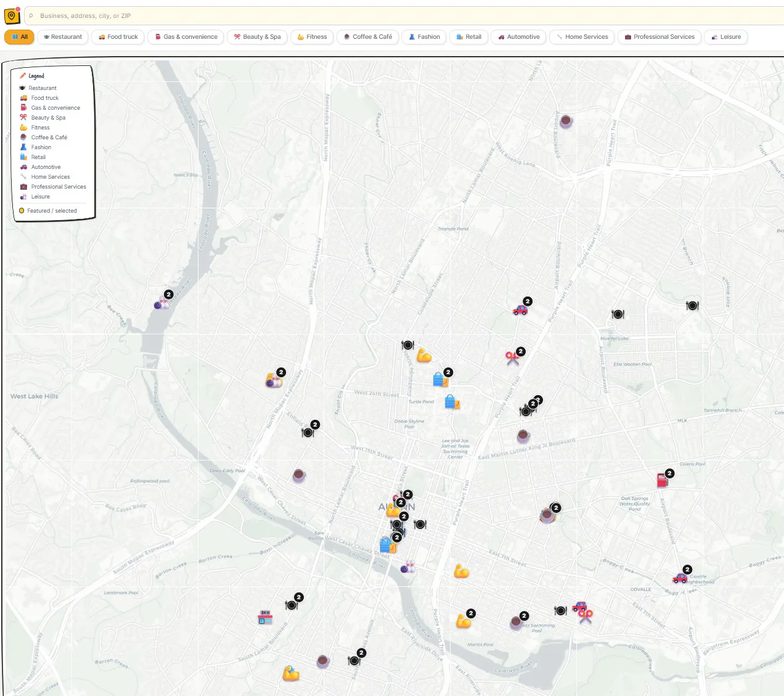Select car marker near Govalle neighborhood
The width and height of the screenshot is (784, 696).
pos(680,578)
